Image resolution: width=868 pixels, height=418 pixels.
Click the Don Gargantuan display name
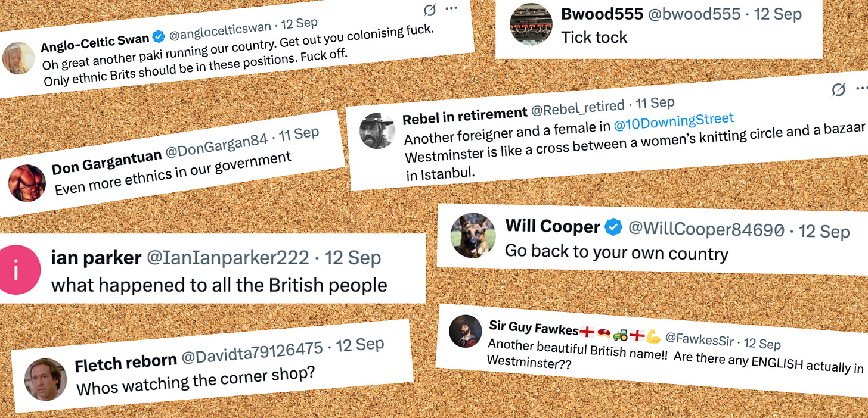[107, 162]
